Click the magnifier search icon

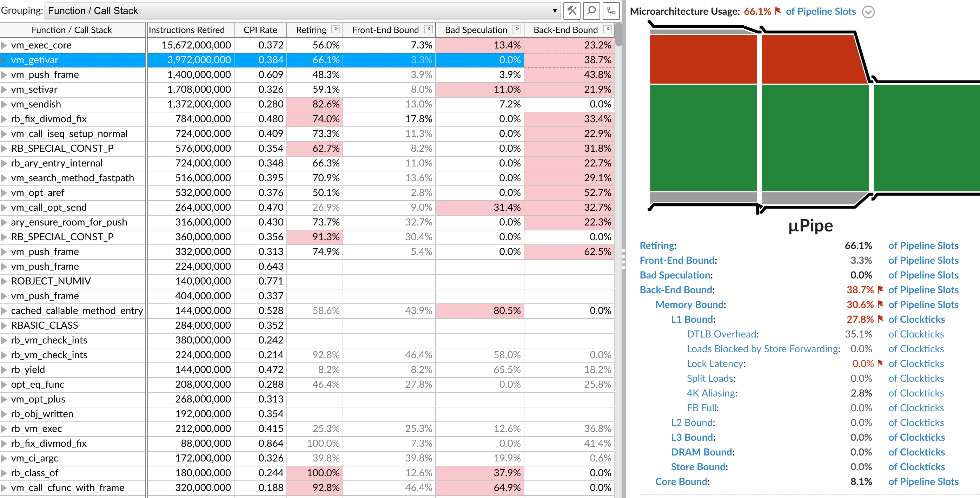coord(591,11)
